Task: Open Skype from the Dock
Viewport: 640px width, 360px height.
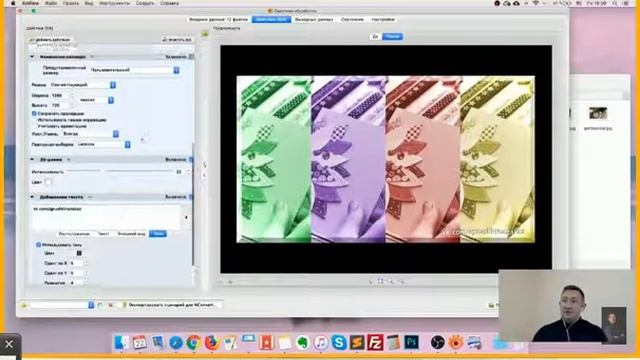Action: point(339,342)
